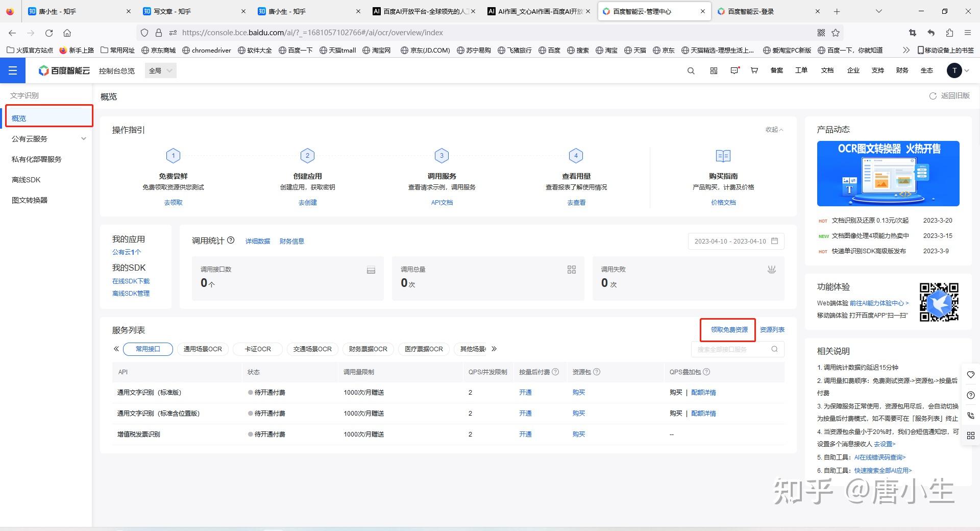Click the purchase guide book icon
980x531 pixels.
[723, 156]
